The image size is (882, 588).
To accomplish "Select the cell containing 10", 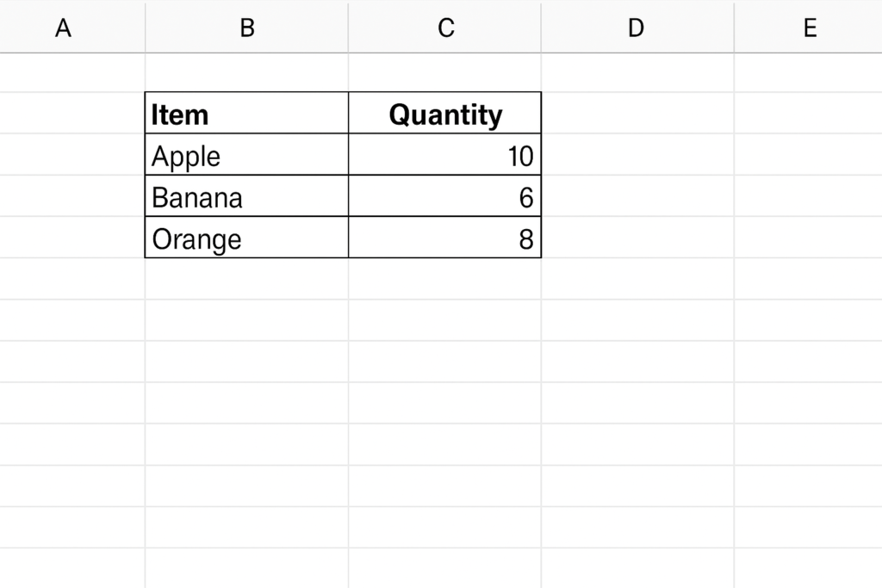I will [x=444, y=155].
